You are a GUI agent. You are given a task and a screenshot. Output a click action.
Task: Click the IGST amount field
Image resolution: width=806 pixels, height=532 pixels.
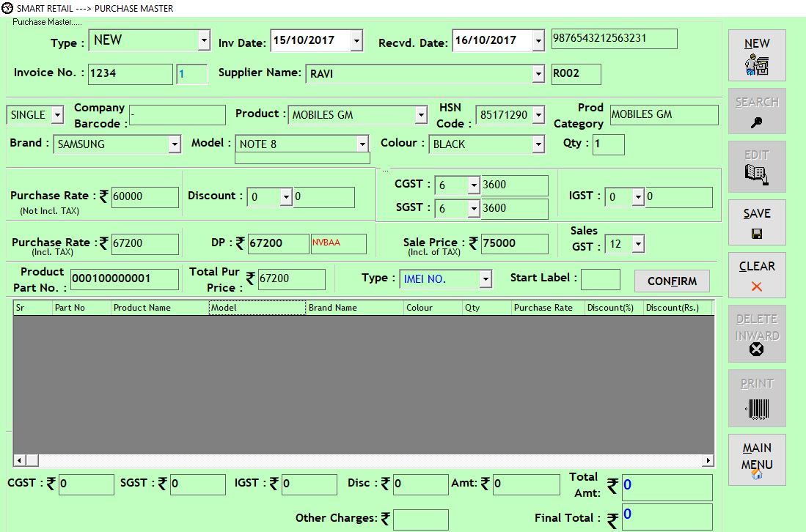(679, 197)
